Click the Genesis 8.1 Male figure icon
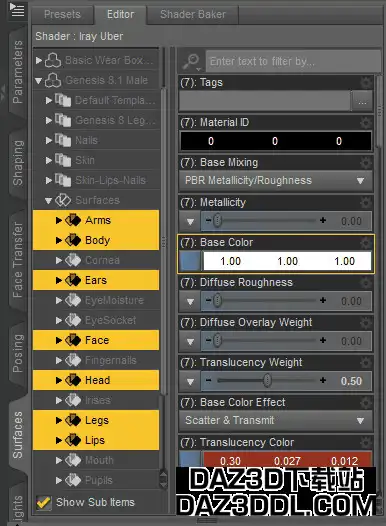The image size is (386, 526). tap(53, 80)
